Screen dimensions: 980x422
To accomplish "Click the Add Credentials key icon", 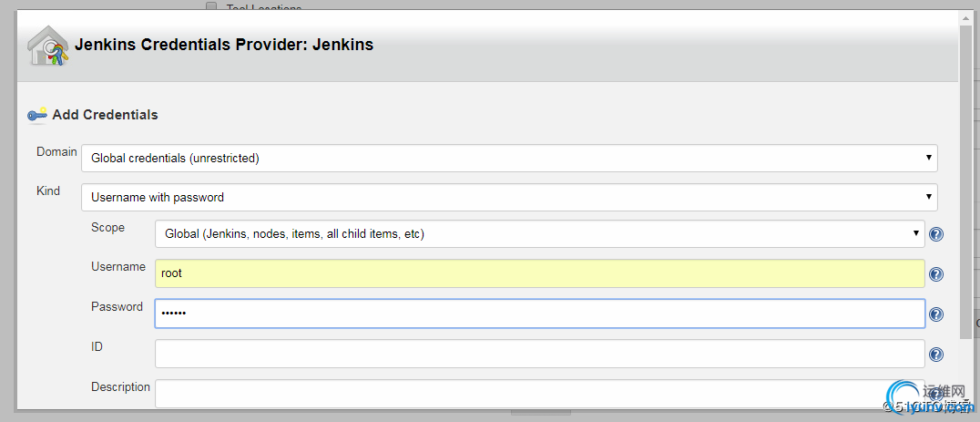I will [37, 115].
